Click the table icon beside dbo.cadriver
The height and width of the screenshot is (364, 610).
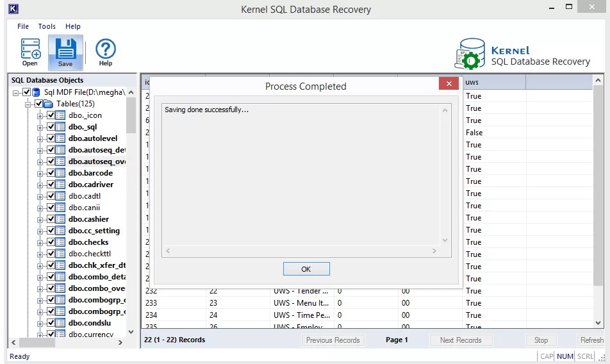tap(60, 185)
